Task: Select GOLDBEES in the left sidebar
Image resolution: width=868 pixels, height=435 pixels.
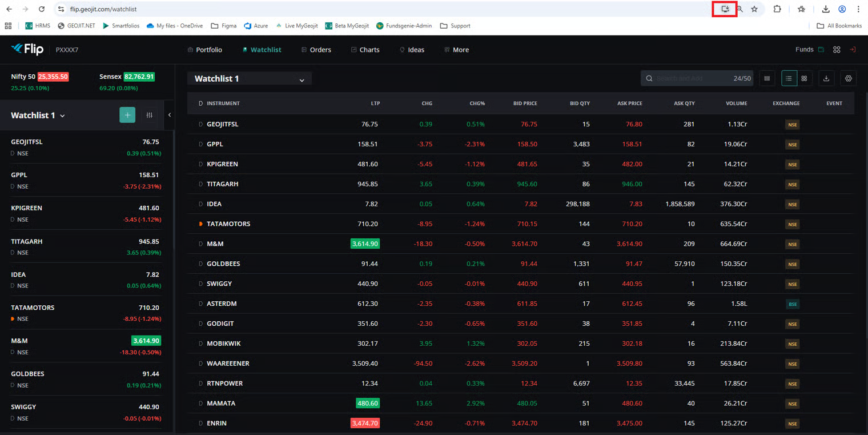Action: coord(86,379)
